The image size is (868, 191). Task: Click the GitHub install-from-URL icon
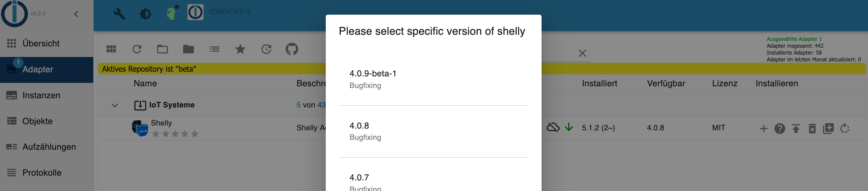pos(292,49)
